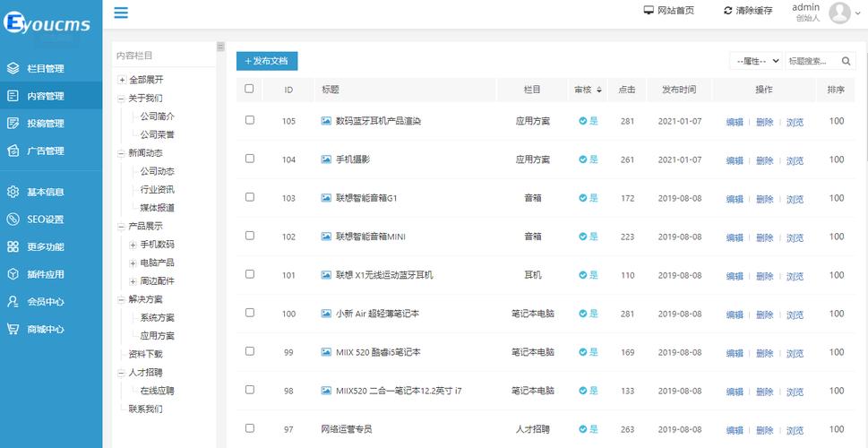Image resolution: width=868 pixels, height=448 pixels.
Task: Open the 网站首页 link
Action: point(669,11)
